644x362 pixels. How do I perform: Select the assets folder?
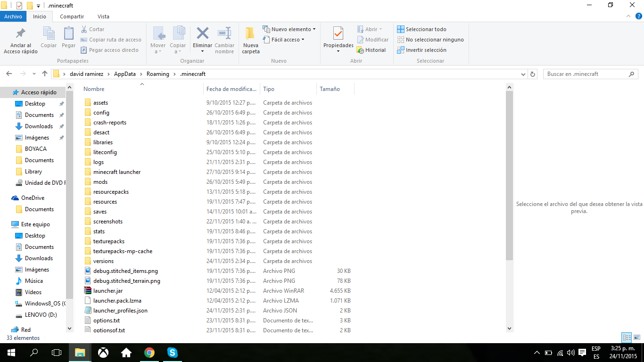(x=100, y=103)
